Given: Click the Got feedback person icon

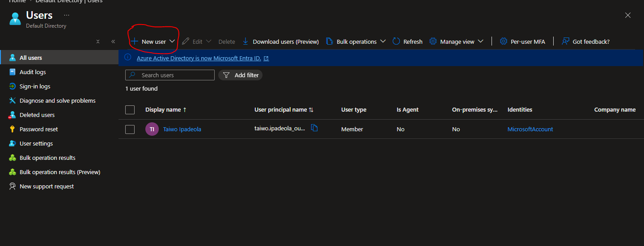Looking at the screenshot, I should pos(565,41).
